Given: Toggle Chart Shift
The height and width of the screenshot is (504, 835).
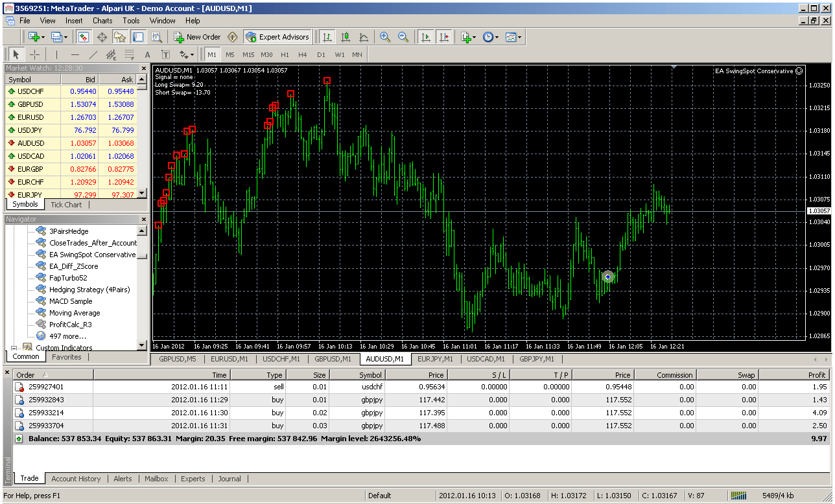Looking at the screenshot, I should coord(443,37).
